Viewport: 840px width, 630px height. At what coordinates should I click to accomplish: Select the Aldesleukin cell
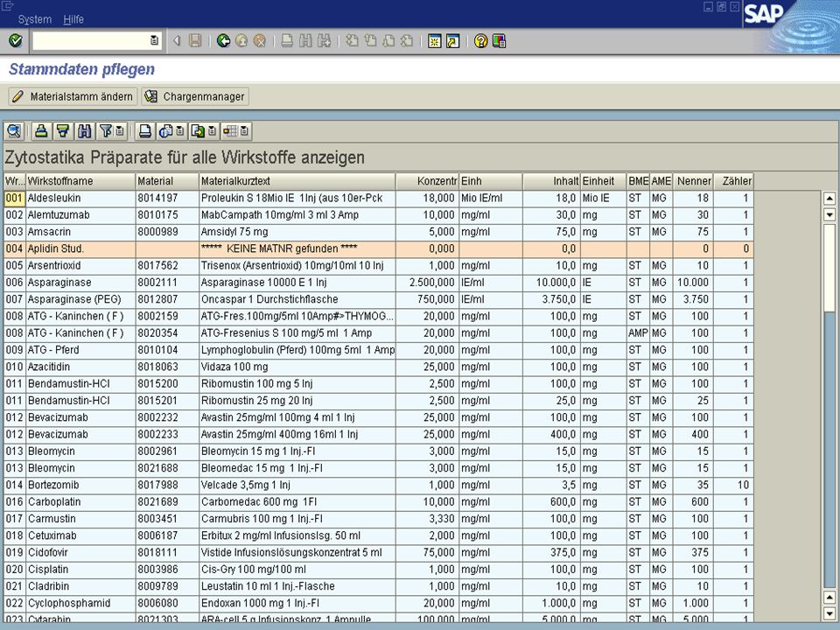[x=80, y=199]
